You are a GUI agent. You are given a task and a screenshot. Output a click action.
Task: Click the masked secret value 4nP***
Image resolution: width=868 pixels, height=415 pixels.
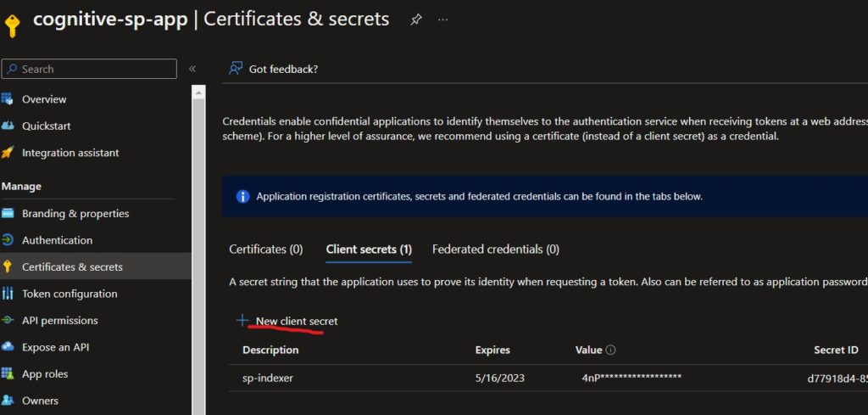point(632,378)
